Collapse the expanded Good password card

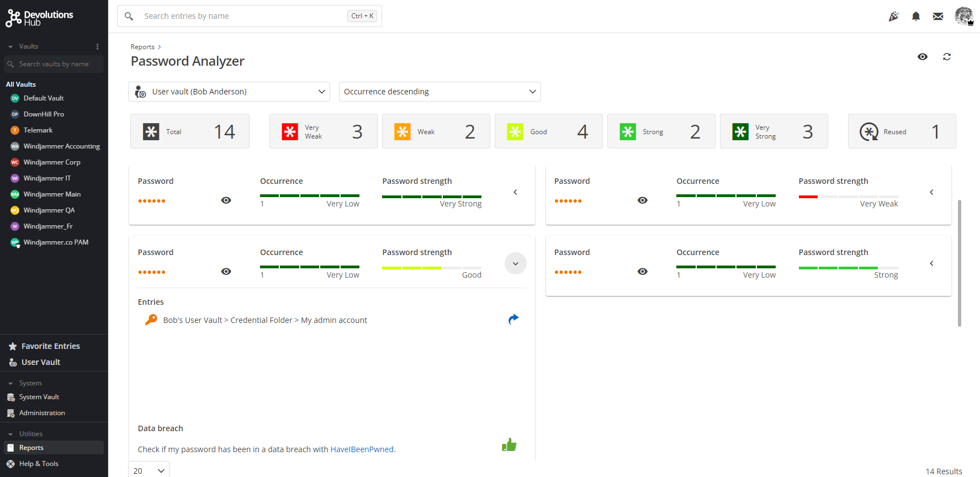pos(515,263)
